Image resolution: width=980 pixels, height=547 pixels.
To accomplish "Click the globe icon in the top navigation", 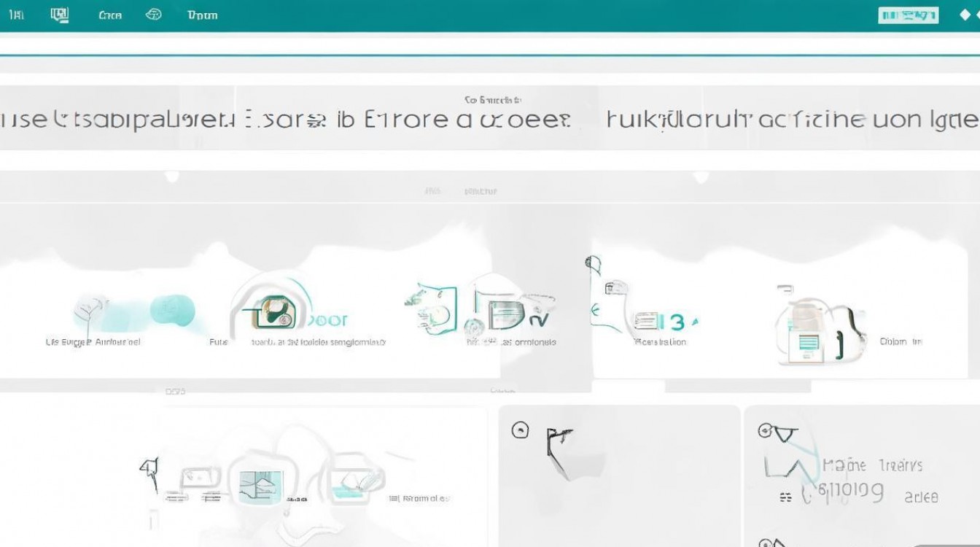I will tap(154, 15).
